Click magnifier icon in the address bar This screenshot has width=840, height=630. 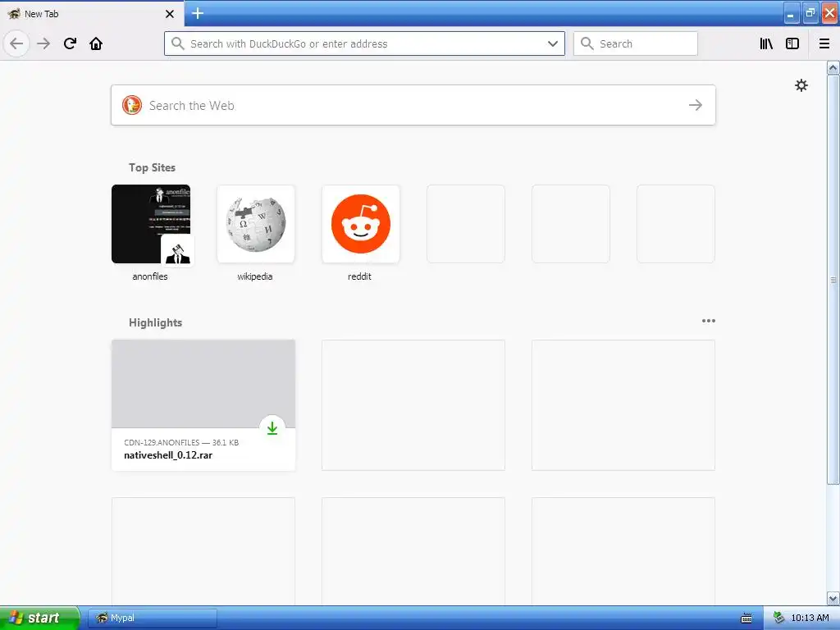(x=177, y=43)
